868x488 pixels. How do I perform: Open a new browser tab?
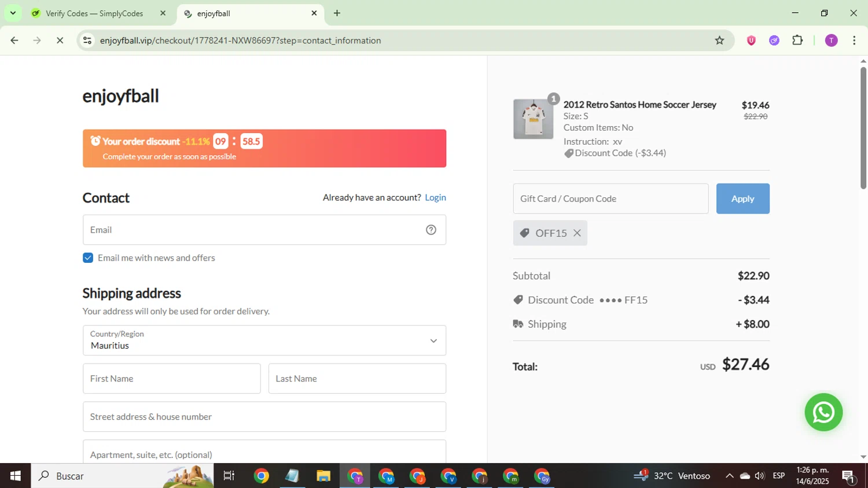pyautogui.click(x=337, y=13)
